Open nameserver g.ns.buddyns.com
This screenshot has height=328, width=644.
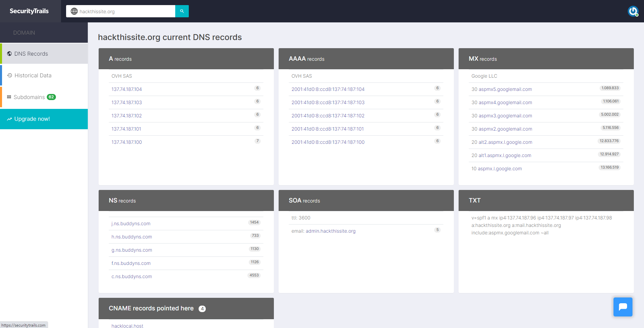coord(132,250)
